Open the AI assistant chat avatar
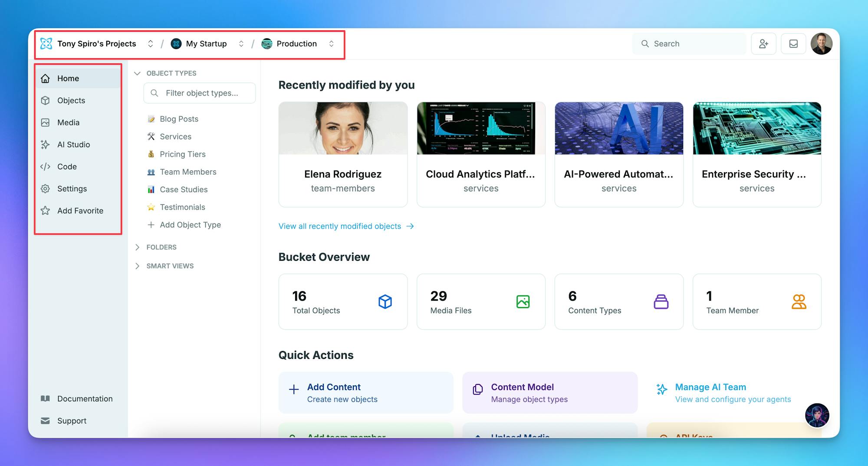 point(817,415)
